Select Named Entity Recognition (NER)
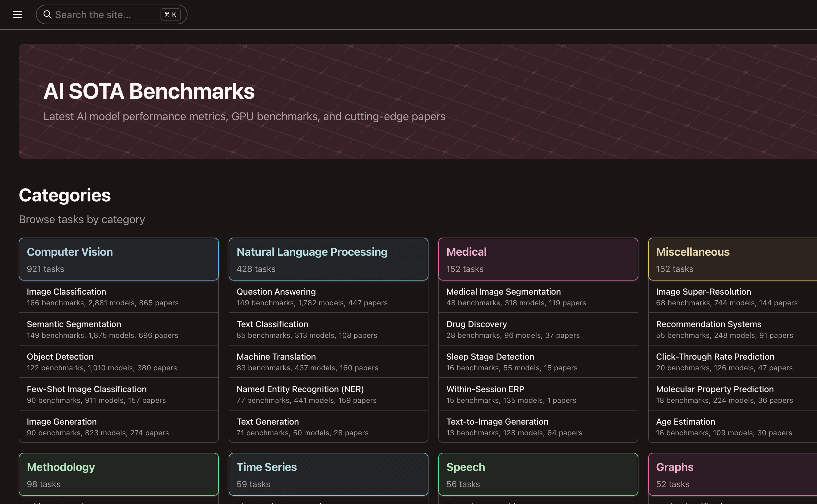The width and height of the screenshot is (817, 504). coord(328,394)
